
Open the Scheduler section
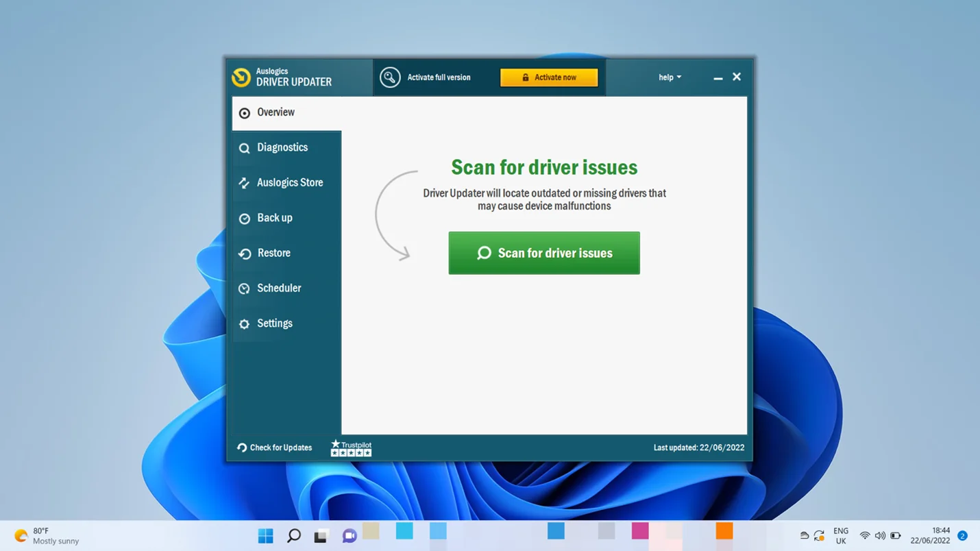(286, 288)
